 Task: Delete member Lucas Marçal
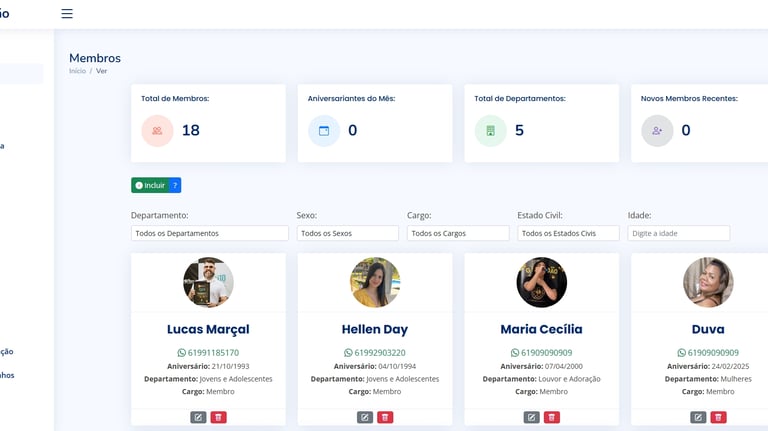[x=218, y=417]
